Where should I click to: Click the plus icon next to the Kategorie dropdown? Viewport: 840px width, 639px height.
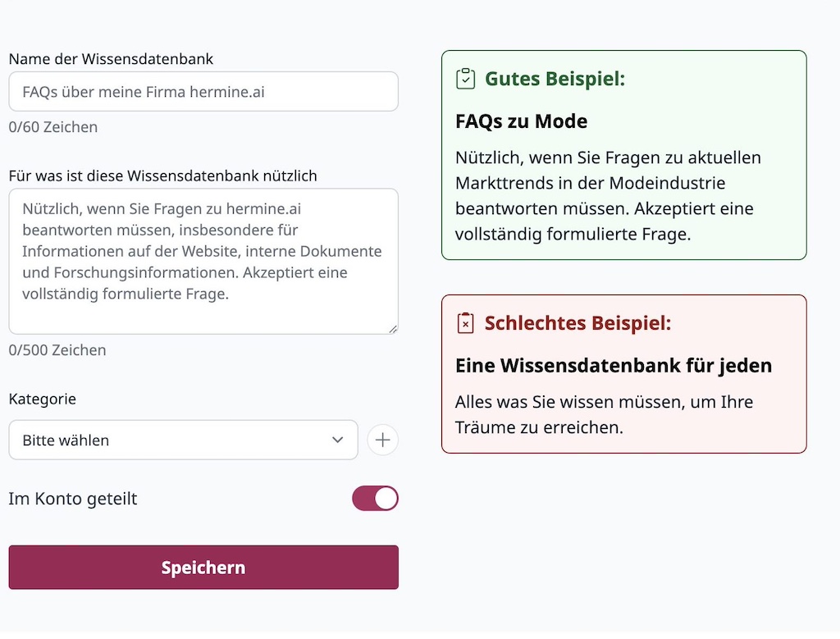tap(382, 440)
